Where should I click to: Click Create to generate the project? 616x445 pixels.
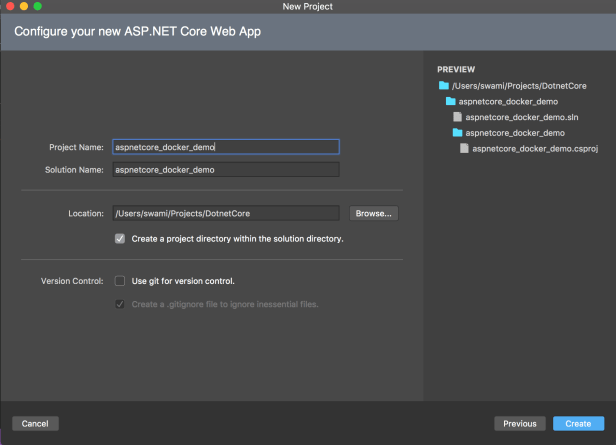(577, 424)
